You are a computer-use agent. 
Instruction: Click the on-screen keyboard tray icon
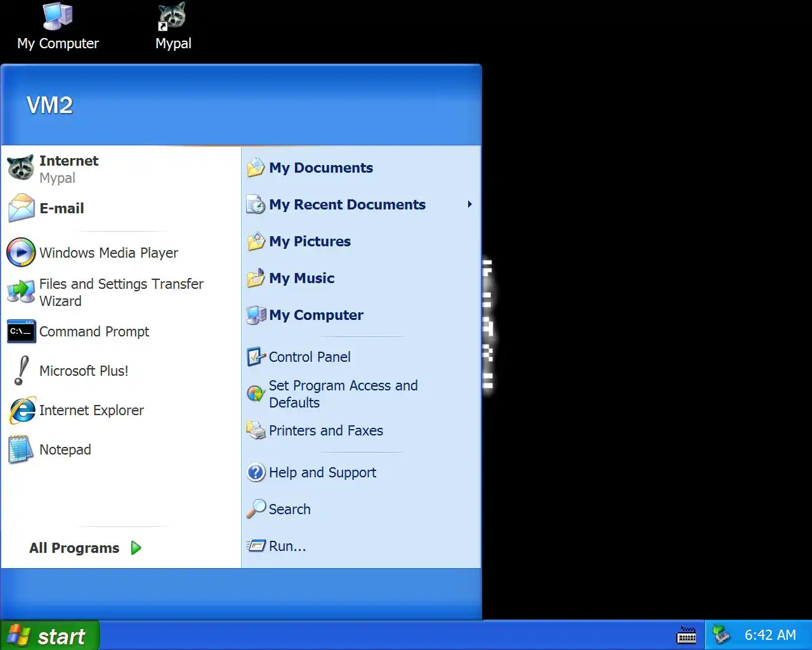pos(686,635)
